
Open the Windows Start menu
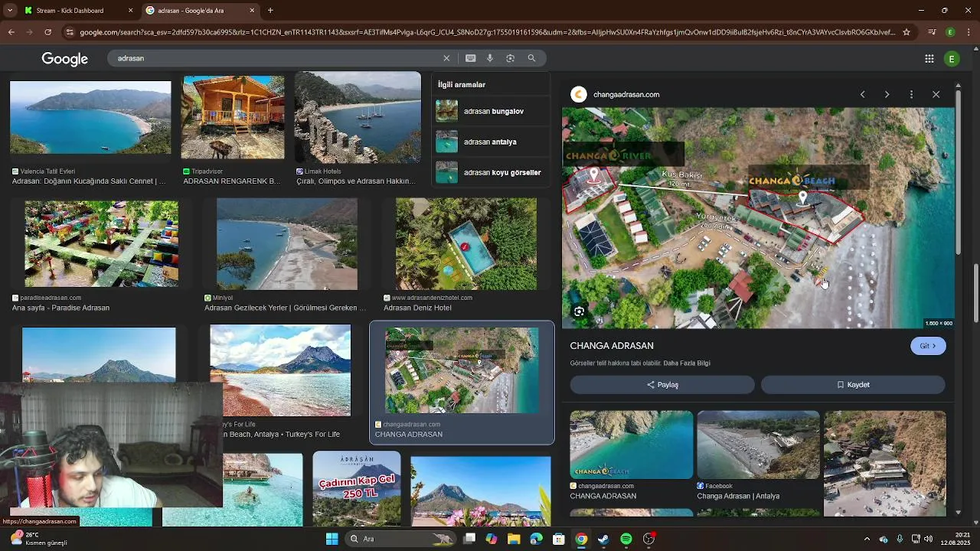click(x=332, y=539)
